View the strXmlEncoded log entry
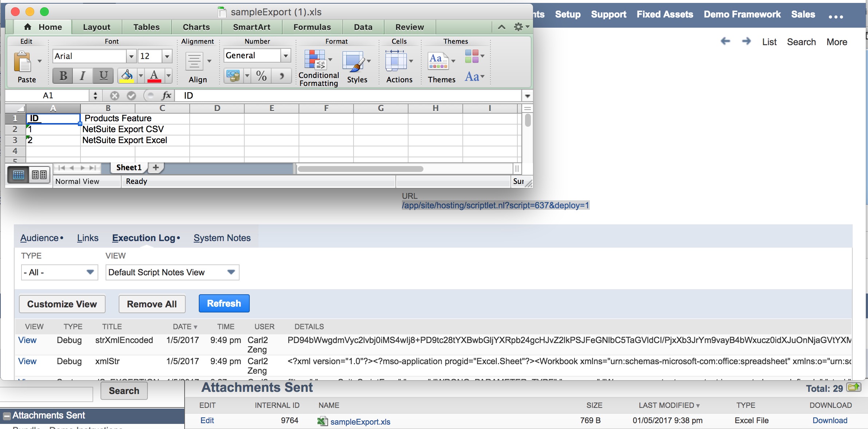This screenshot has height=429, width=868. pos(27,340)
